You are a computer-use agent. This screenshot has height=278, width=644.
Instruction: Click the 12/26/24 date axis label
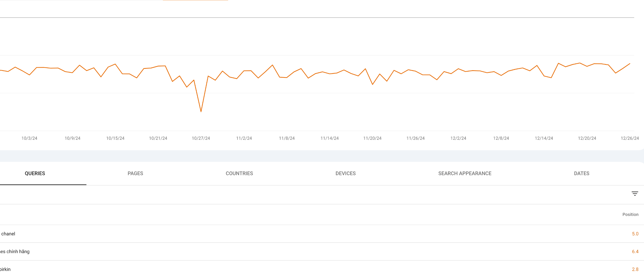pos(630,138)
